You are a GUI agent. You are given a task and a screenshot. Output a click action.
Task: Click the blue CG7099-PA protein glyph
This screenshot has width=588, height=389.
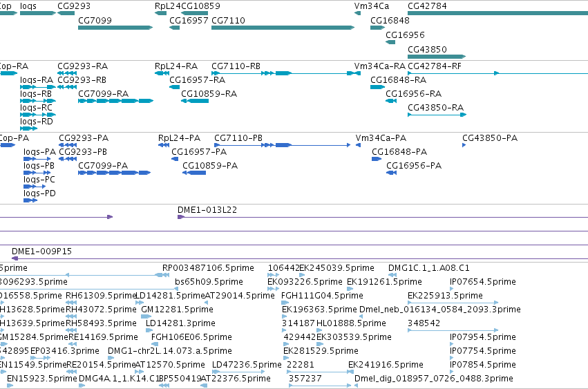[115, 173]
